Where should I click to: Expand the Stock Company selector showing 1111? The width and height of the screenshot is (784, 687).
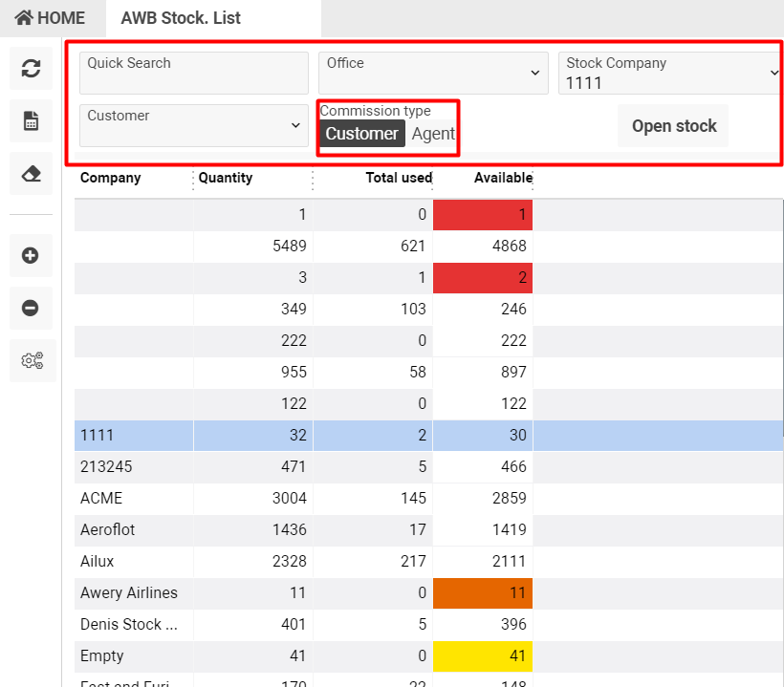coord(669,73)
